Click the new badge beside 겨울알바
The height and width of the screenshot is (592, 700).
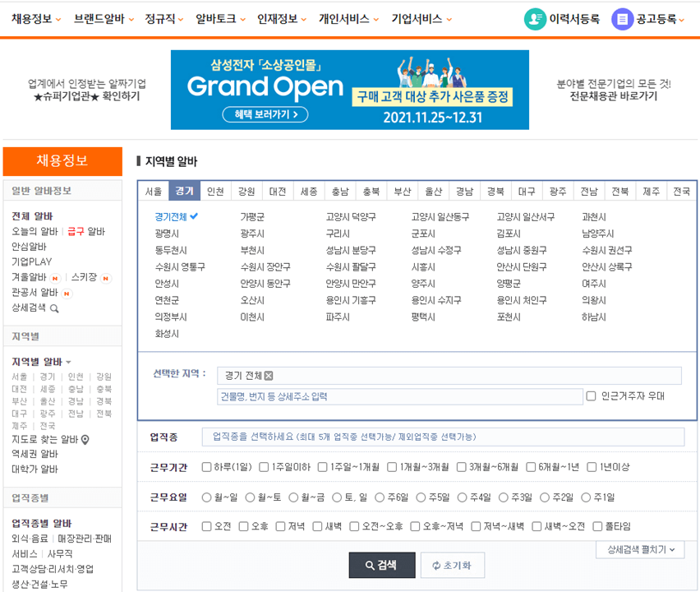tap(55, 279)
